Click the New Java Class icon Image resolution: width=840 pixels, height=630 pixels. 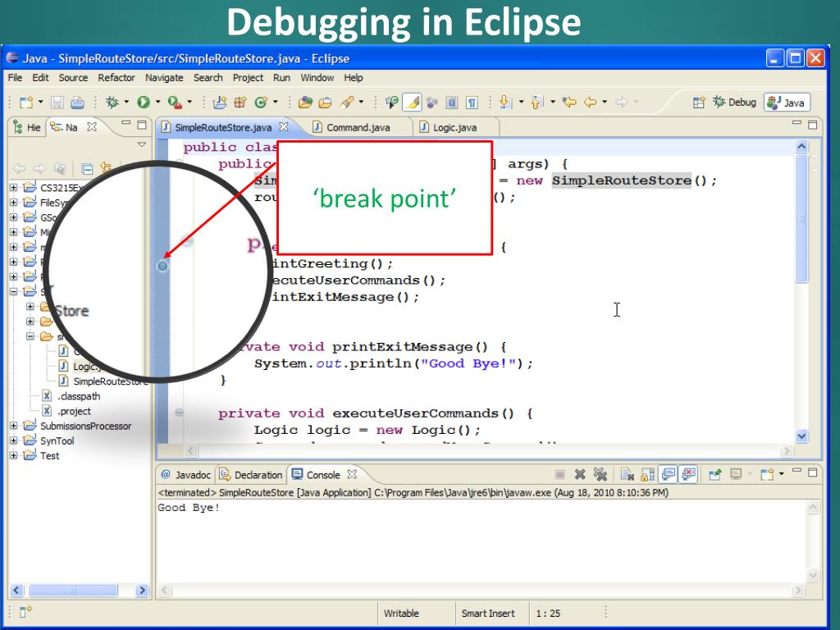(261, 102)
